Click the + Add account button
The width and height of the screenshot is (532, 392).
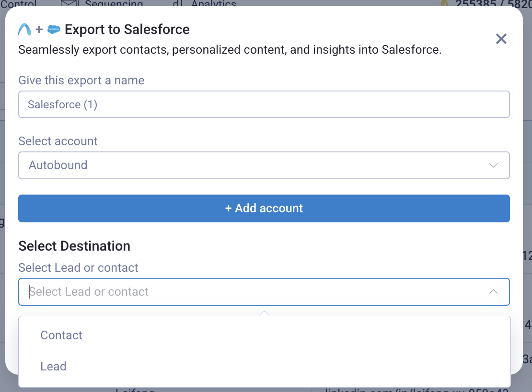click(x=264, y=208)
